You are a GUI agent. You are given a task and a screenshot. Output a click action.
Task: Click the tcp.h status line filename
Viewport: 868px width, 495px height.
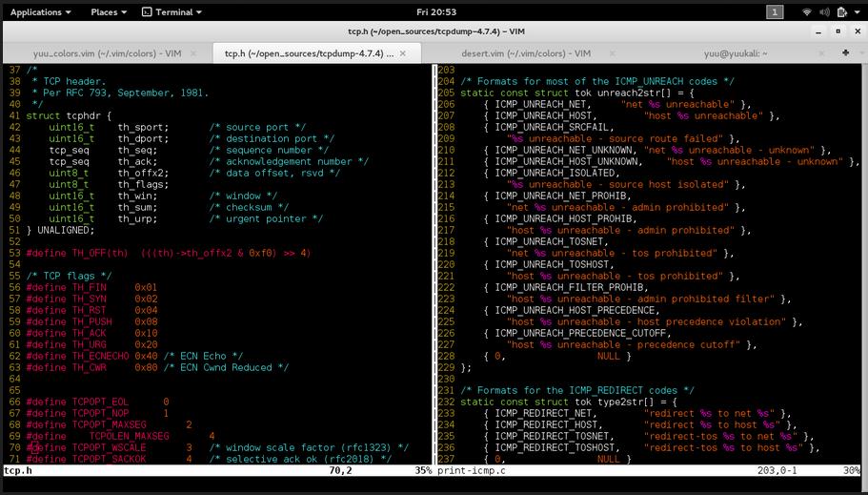[18, 470]
